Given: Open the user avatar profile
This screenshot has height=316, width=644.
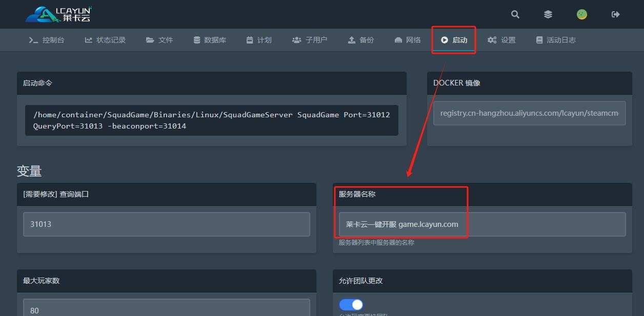Looking at the screenshot, I should 582,14.
